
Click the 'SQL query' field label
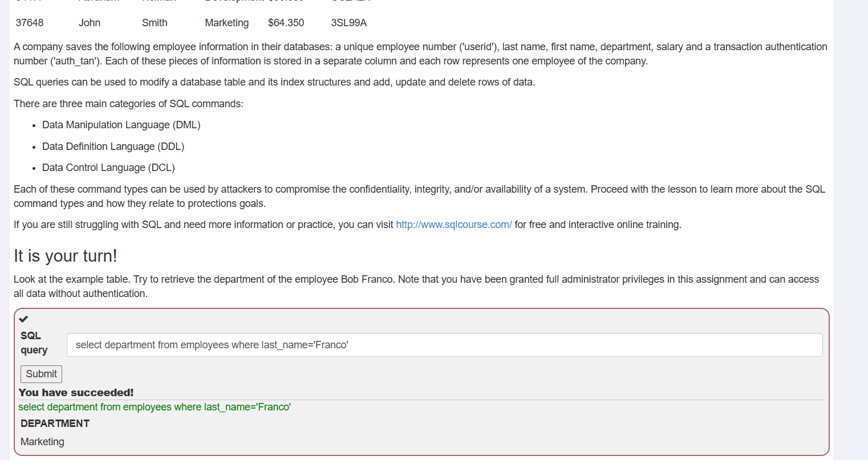point(34,343)
